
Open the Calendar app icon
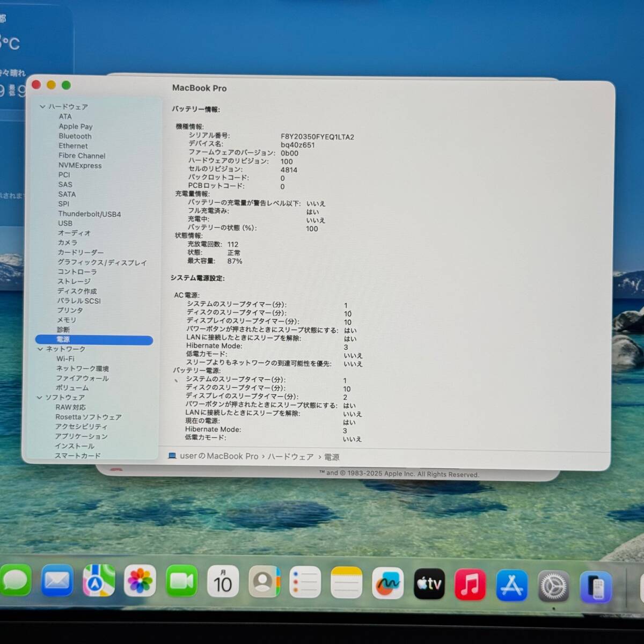point(223,582)
